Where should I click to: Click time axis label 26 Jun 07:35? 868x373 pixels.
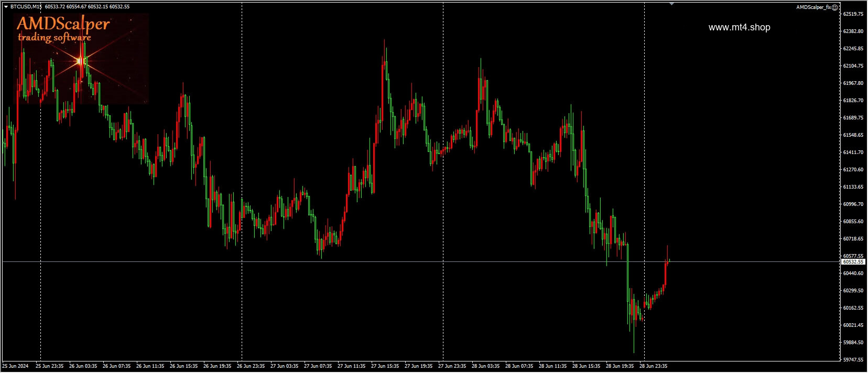click(116, 366)
